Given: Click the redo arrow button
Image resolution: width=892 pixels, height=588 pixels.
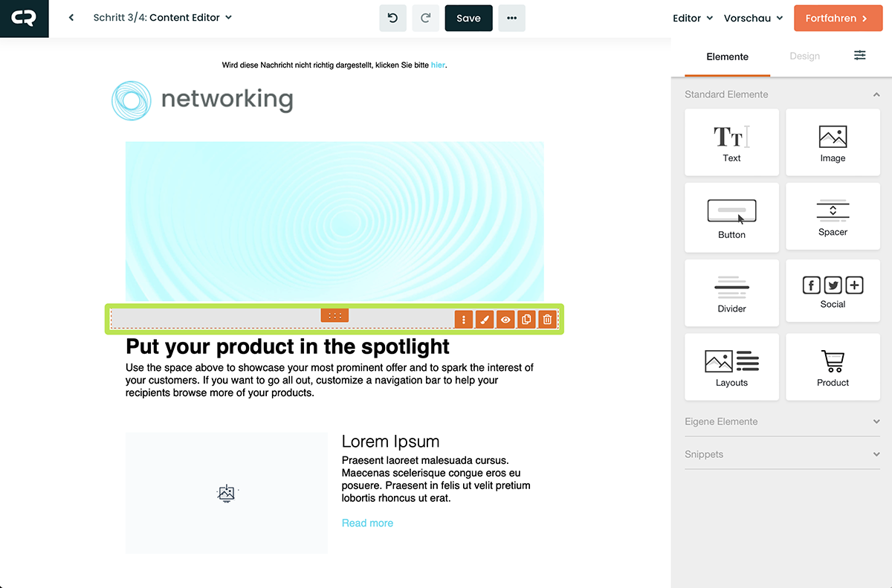Looking at the screenshot, I should coord(425,18).
